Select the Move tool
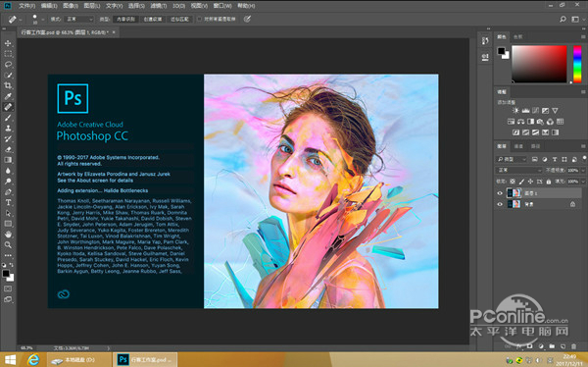 coord(8,43)
